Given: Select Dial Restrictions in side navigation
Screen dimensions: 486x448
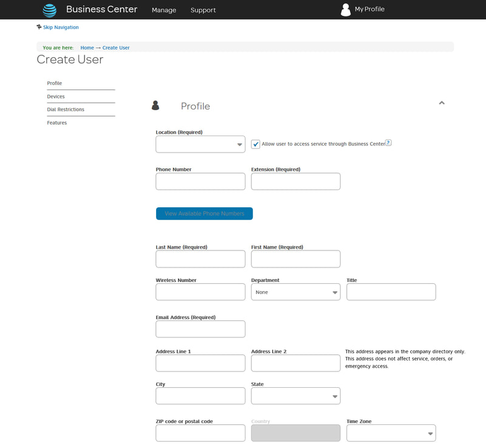Looking at the screenshot, I should (x=66, y=109).
